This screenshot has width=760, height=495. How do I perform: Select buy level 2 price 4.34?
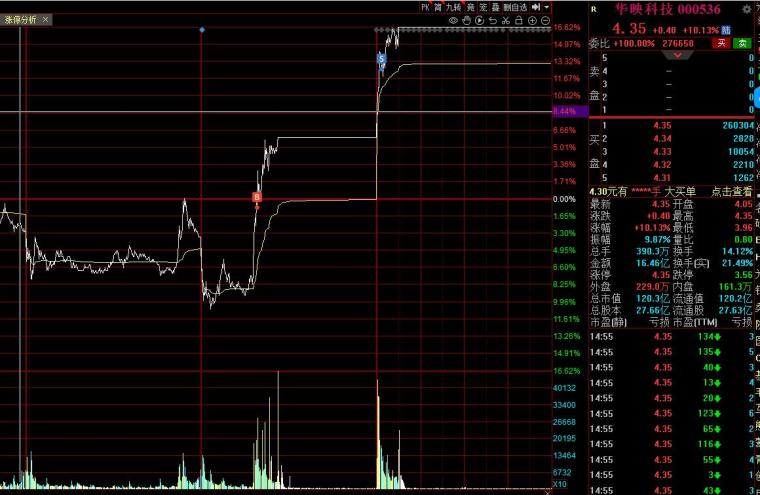pos(662,139)
